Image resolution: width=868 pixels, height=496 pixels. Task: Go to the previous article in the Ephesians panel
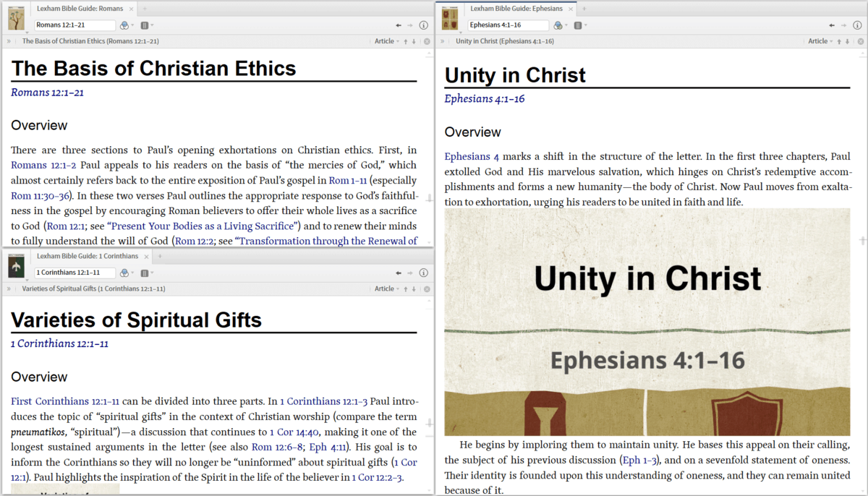coord(838,41)
